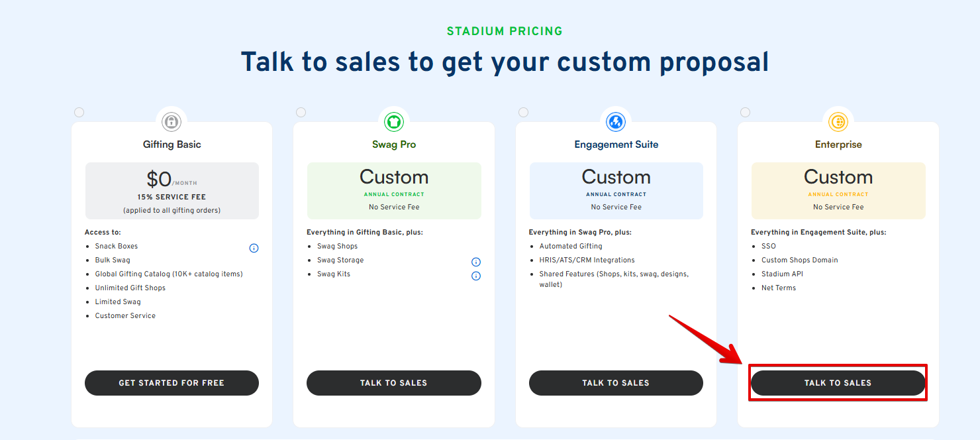The width and height of the screenshot is (980, 440).
Task: Click the Gifting Basic plan title
Action: click(172, 144)
